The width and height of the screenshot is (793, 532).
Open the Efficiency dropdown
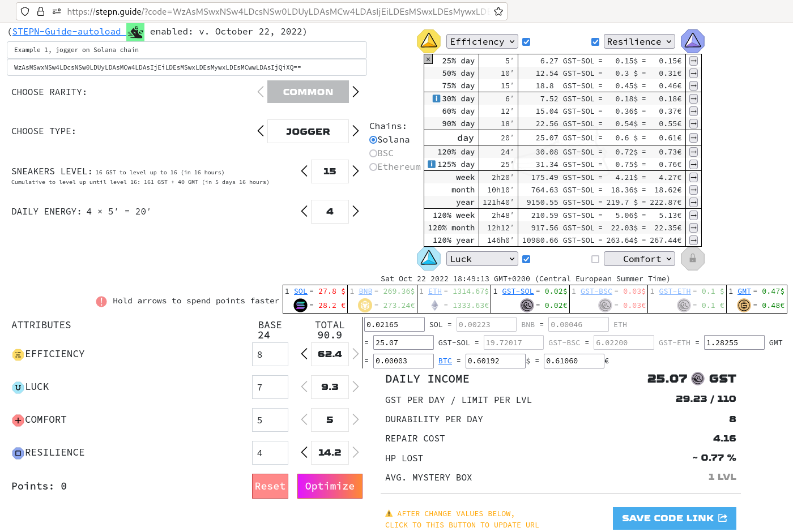click(482, 41)
